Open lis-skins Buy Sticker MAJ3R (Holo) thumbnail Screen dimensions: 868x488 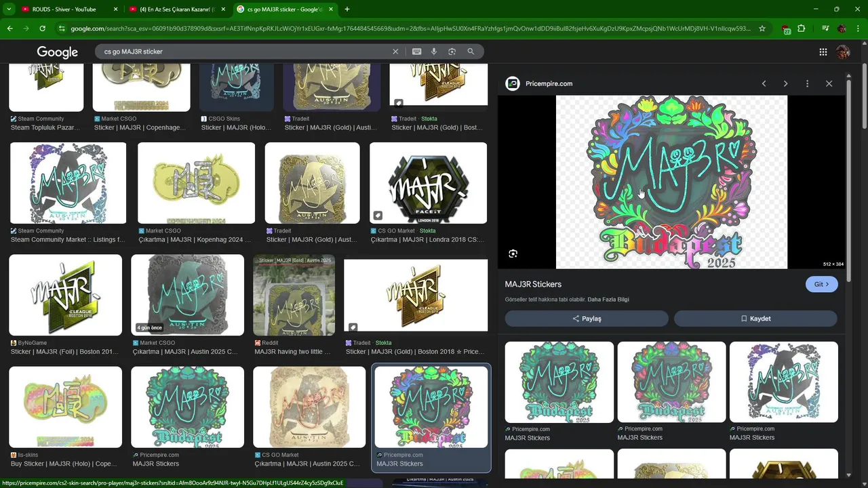65,407
